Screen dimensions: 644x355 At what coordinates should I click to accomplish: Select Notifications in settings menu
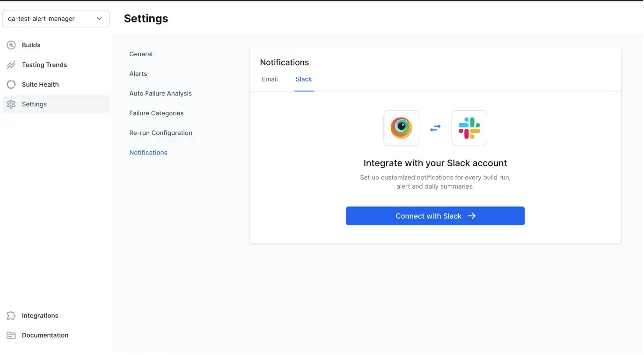pyautogui.click(x=148, y=152)
